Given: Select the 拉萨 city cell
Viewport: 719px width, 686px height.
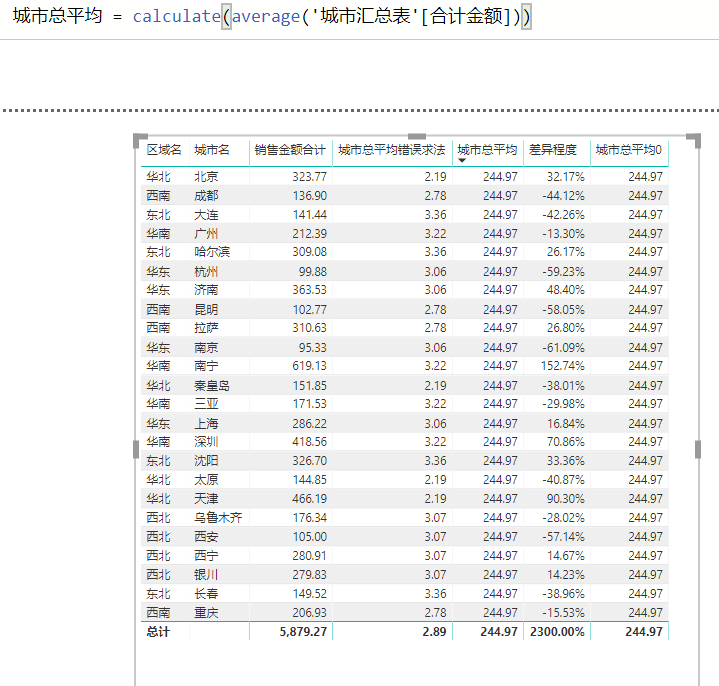Looking at the screenshot, I should coord(206,328).
